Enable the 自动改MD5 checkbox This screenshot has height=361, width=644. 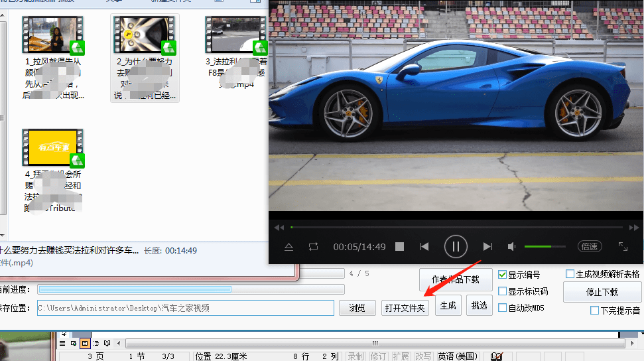click(503, 308)
